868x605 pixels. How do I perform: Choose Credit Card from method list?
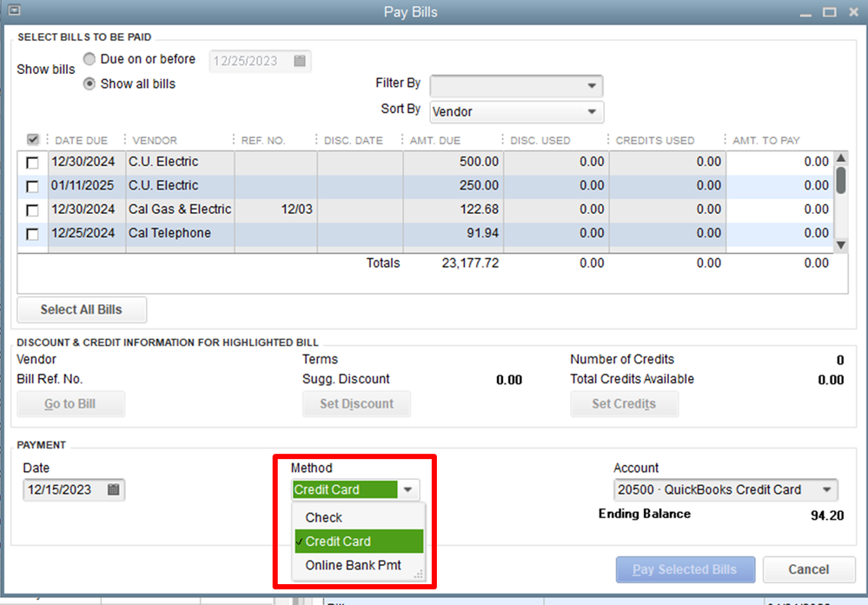point(359,542)
